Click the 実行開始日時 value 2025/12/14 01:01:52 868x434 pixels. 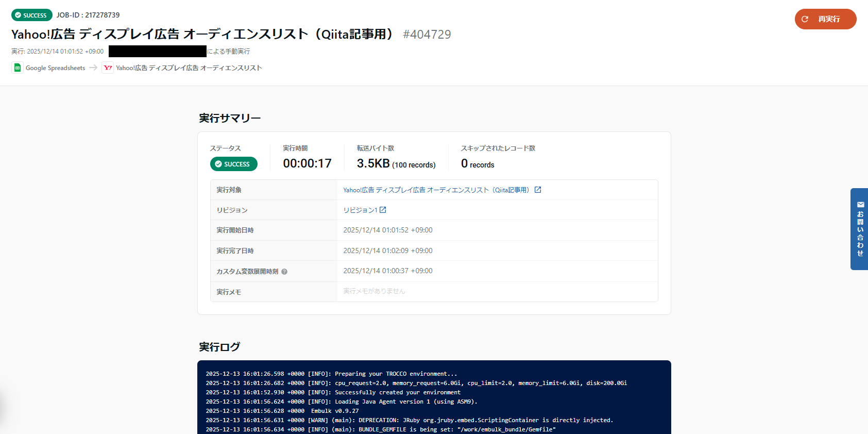click(x=388, y=230)
